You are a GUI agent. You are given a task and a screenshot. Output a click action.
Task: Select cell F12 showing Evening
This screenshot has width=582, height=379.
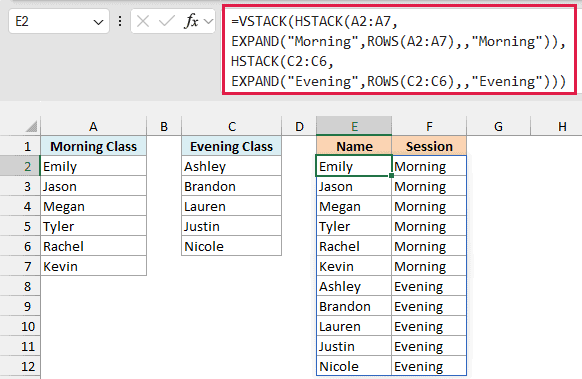[x=429, y=367]
